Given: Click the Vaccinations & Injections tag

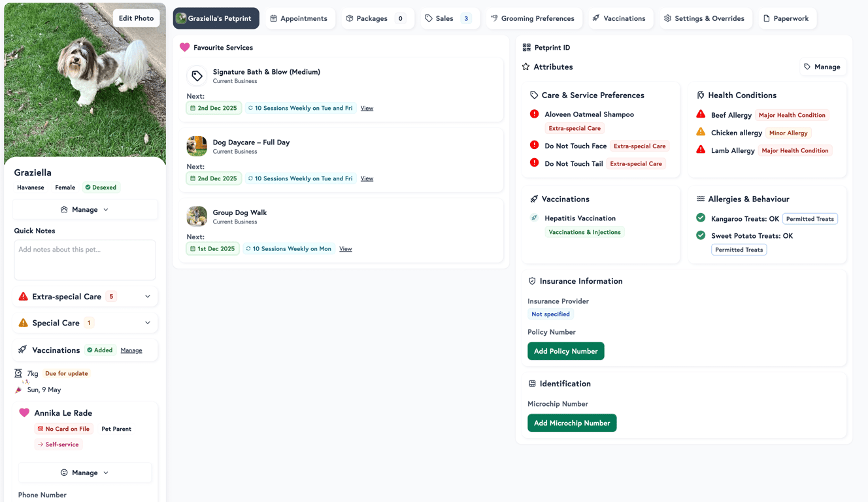Looking at the screenshot, I should 584,232.
